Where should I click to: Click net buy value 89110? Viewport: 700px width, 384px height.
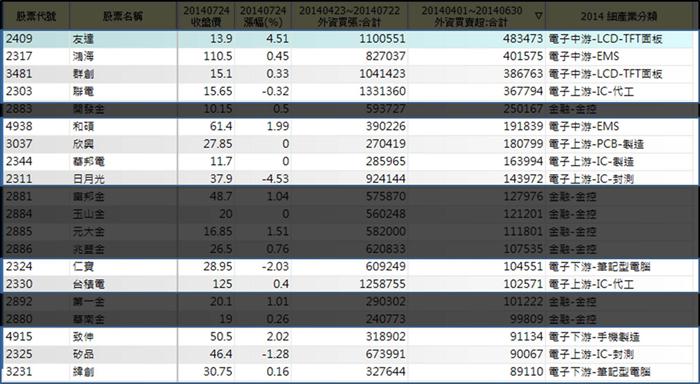click(x=526, y=371)
